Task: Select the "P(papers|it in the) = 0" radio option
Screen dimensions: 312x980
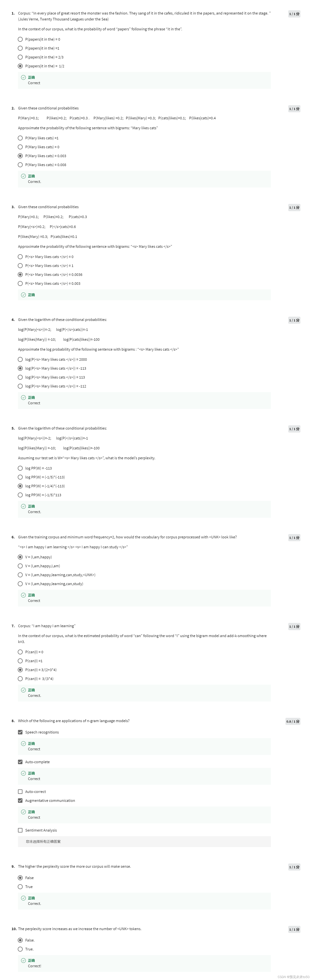Action: pyautogui.click(x=20, y=39)
